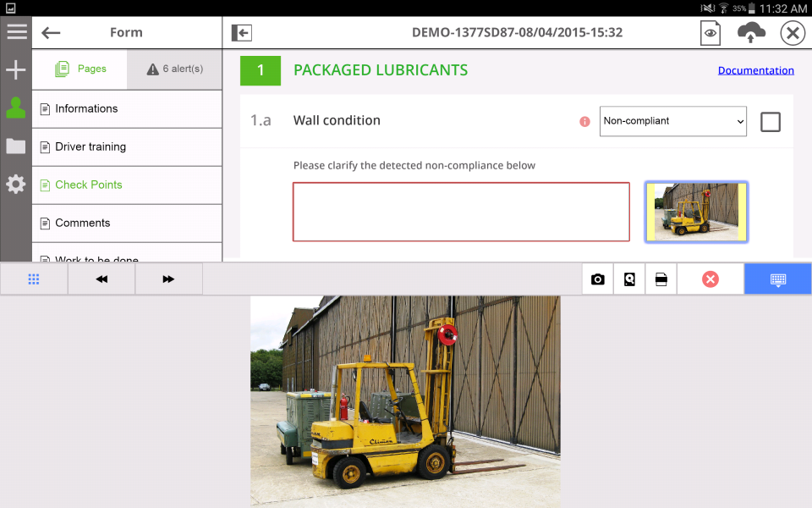Select the forklift photo thumbnail
Viewport: 812px width, 508px height.
(695, 212)
